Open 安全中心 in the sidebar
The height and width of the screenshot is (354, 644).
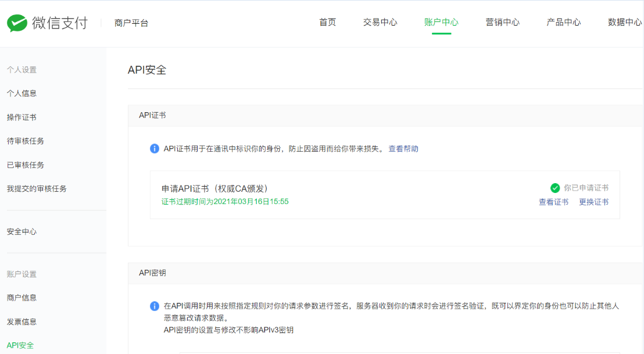pyautogui.click(x=22, y=231)
